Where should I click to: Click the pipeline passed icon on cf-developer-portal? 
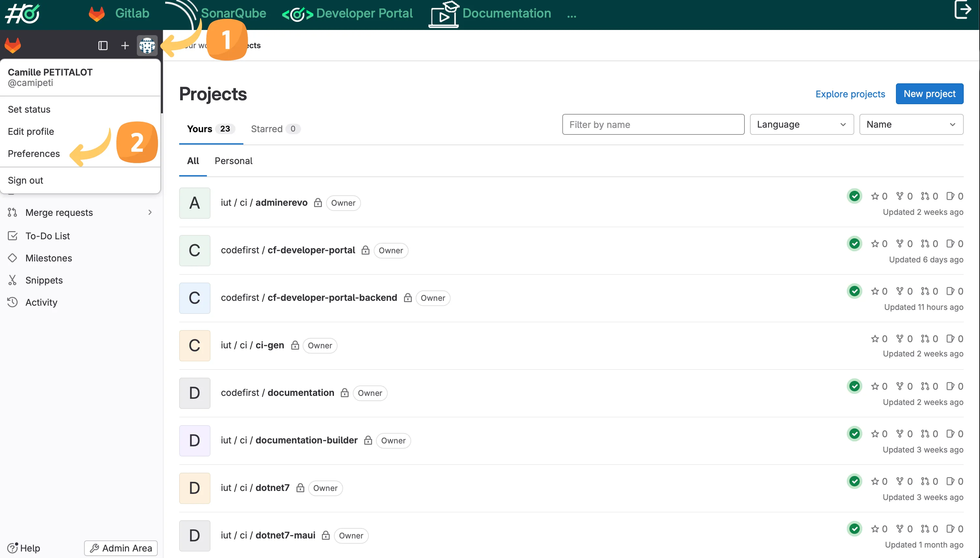[855, 244]
